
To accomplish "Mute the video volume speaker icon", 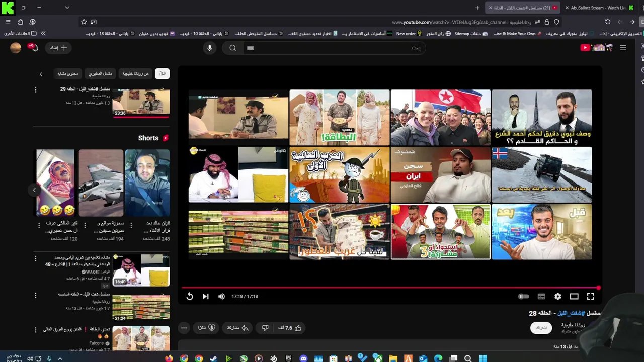I will coord(221,296).
